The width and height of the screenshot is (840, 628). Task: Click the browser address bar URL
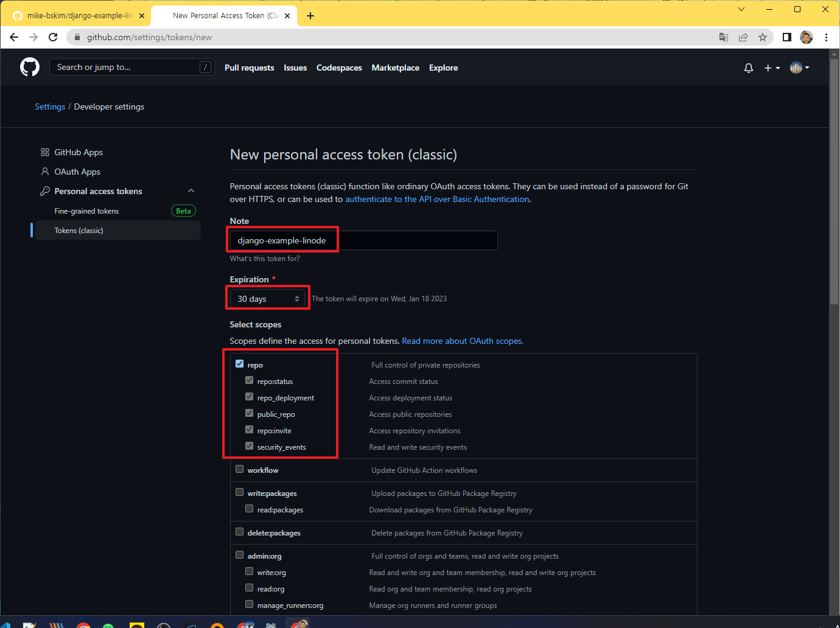click(x=149, y=37)
